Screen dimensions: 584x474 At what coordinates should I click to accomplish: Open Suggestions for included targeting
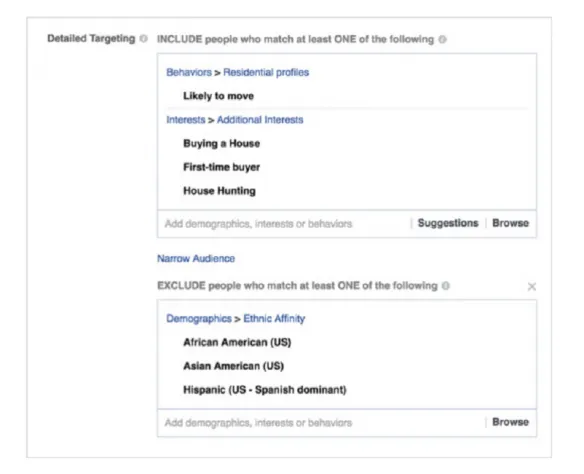448,223
